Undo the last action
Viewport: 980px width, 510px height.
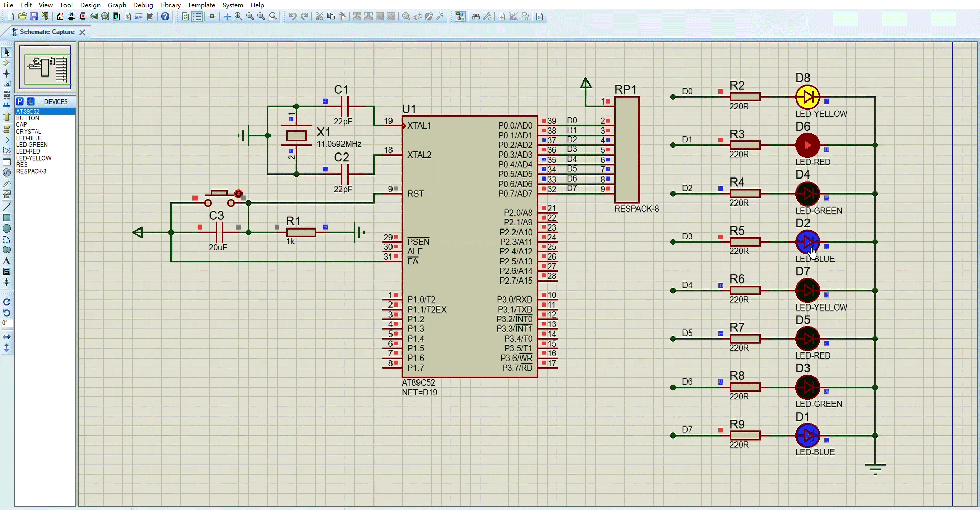coord(292,17)
